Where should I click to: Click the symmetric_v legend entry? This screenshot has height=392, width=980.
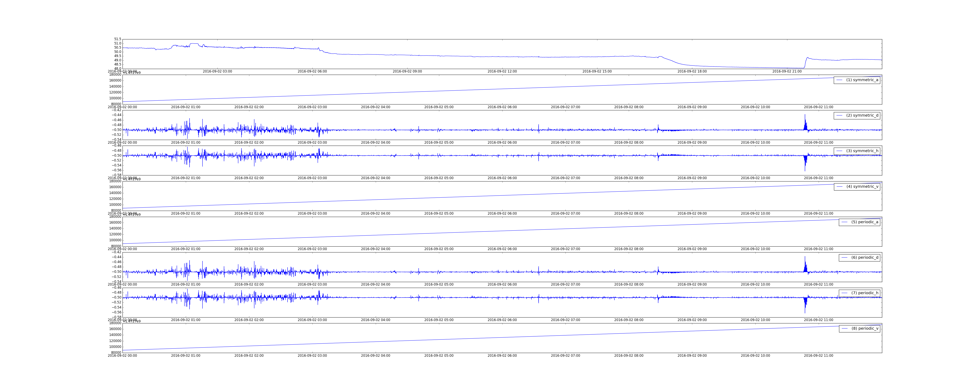(862, 186)
